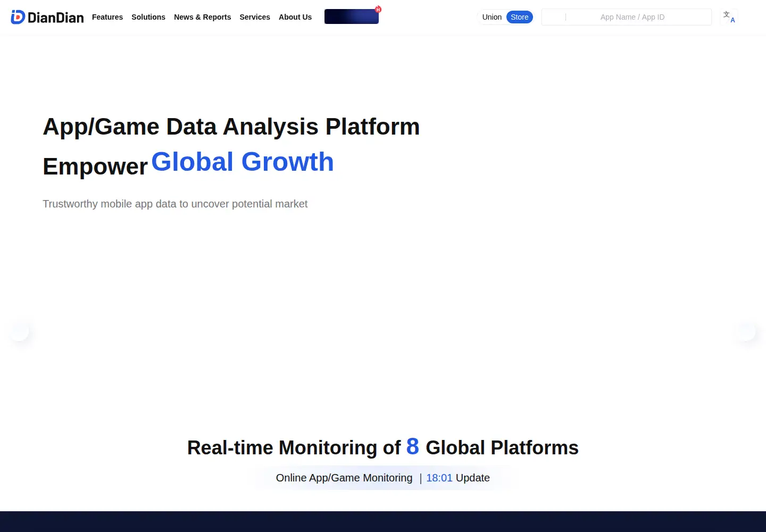Go to the previous carousel slide
The width and height of the screenshot is (766, 532).
click(20, 331)
